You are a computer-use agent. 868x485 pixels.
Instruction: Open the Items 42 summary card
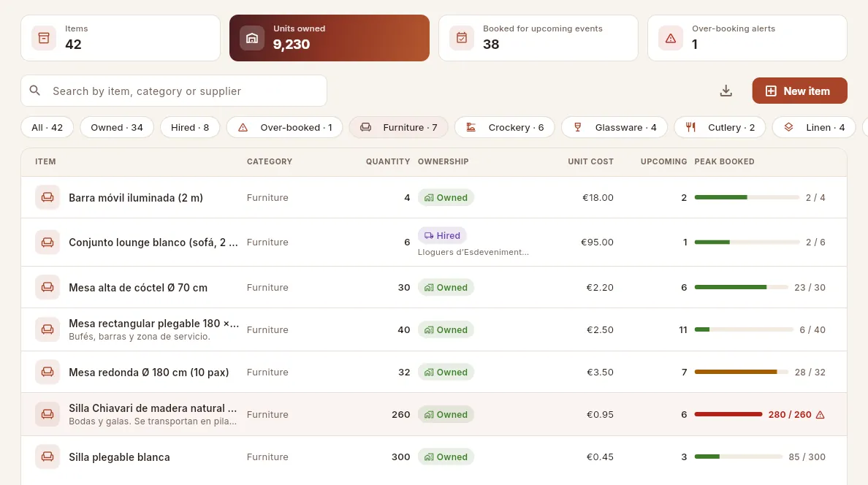click(121, 38)
